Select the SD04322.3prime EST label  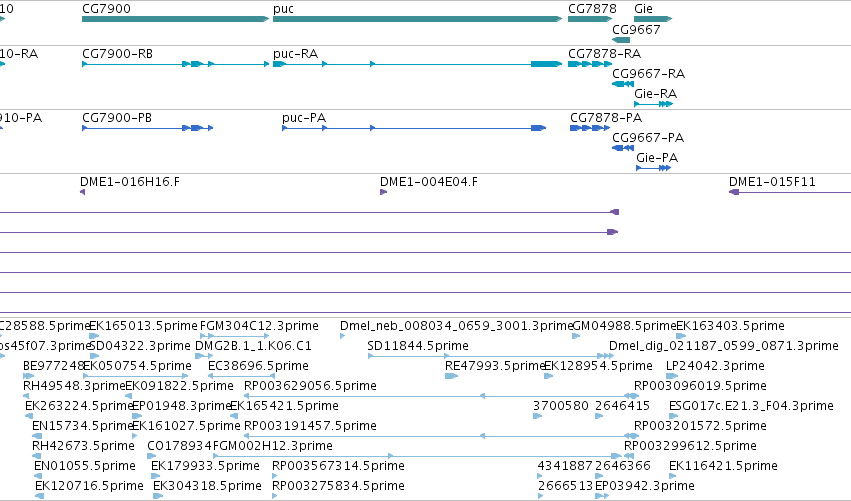click(x=140, y=346)
